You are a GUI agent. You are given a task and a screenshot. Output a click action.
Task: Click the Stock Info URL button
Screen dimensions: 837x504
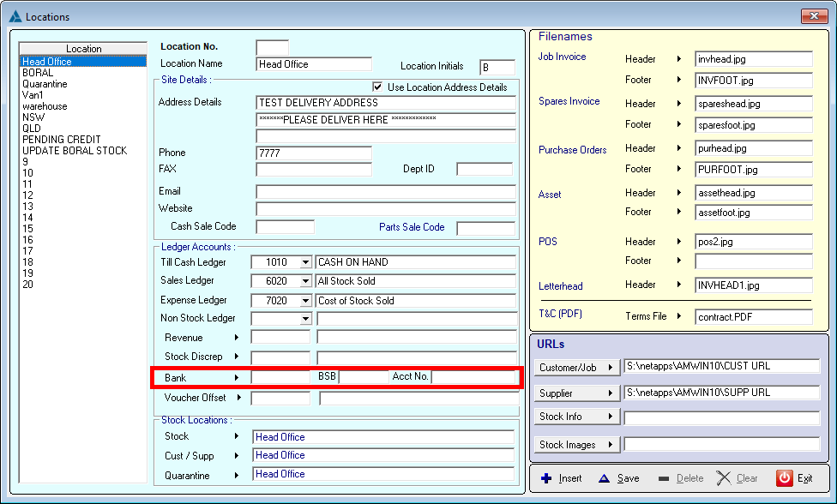point(577,417)
